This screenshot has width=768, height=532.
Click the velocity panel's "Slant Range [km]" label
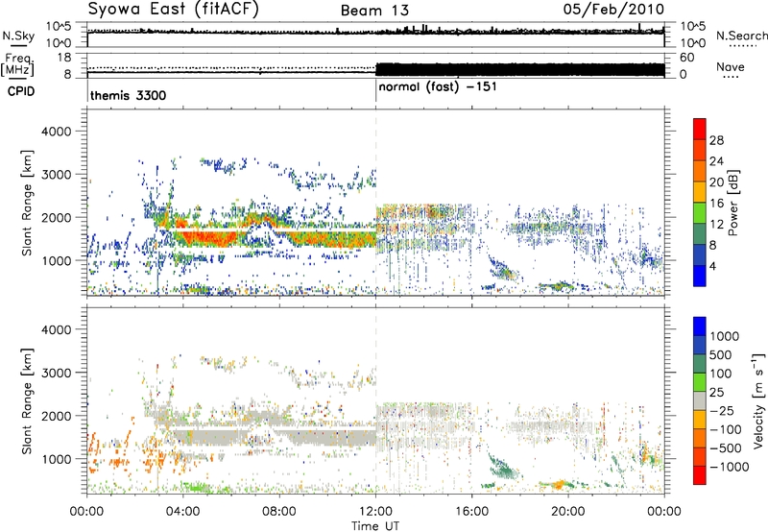coord(27,401)
